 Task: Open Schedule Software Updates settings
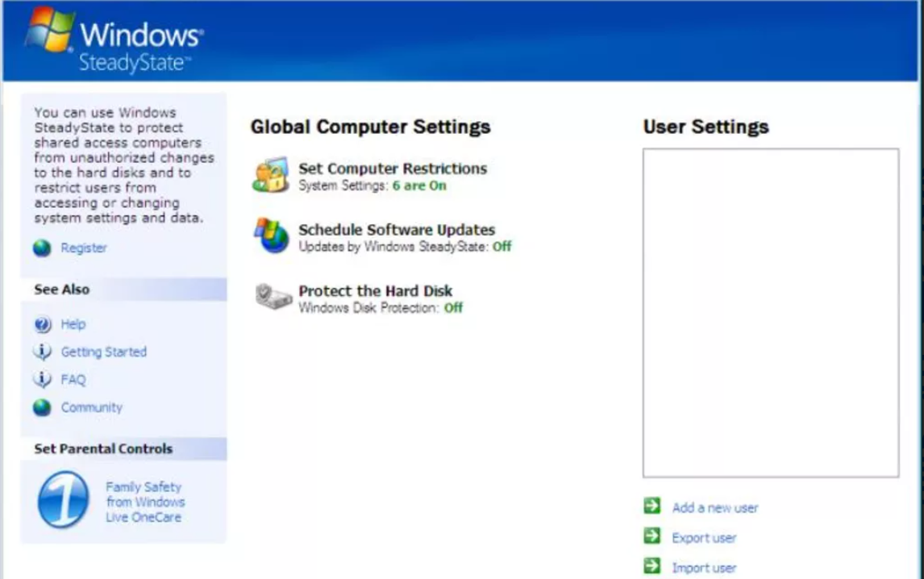(397, 230)
